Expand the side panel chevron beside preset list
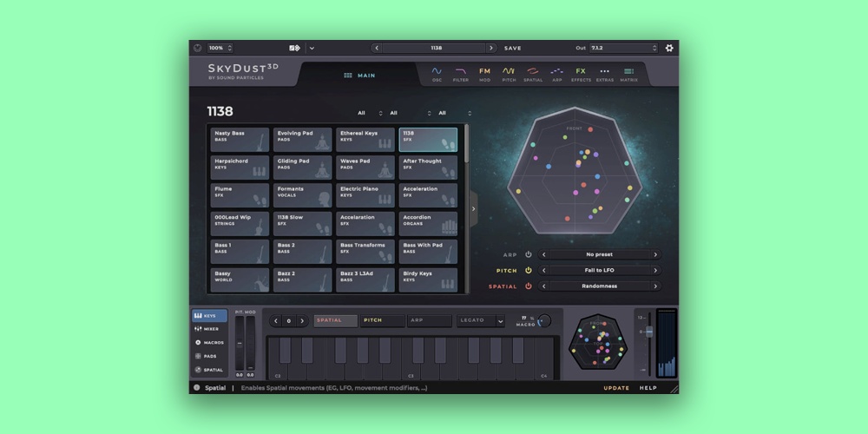The width and height of the screenshot is (868, 434). click(473, 208)
